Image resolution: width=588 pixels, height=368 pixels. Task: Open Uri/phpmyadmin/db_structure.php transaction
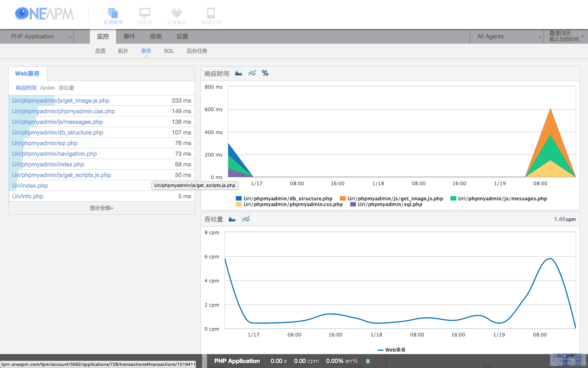[x=58, y=132]
